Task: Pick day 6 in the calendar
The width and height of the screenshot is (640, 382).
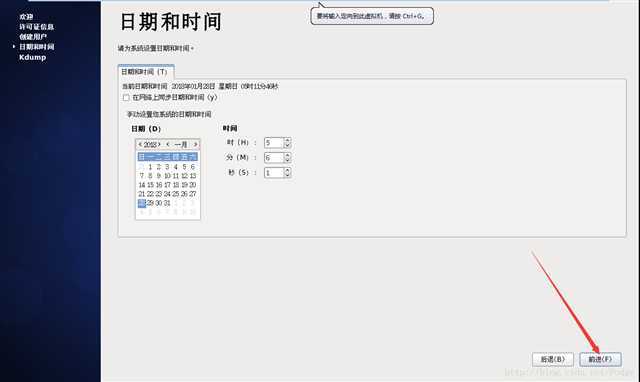Action: coord(193,167)
